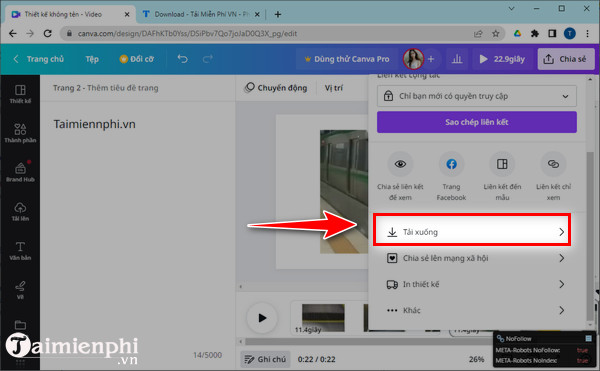
Task: Open a new browser tab
Action: pos(278,15)
